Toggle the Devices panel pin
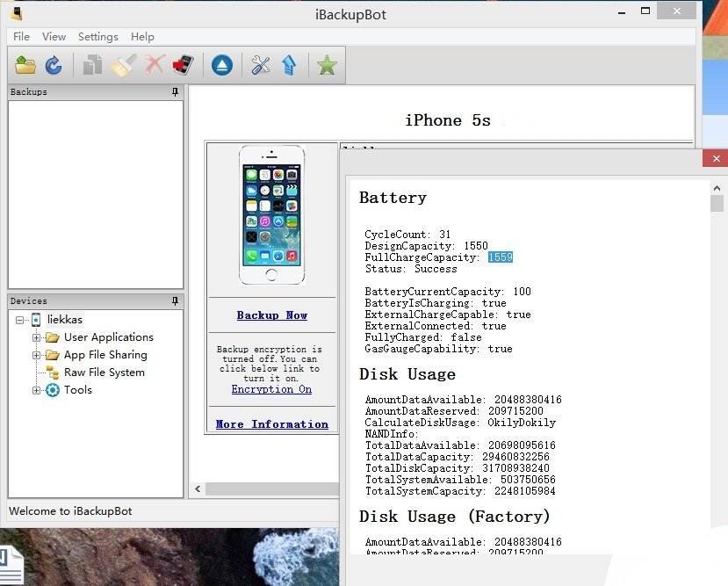 175,301
